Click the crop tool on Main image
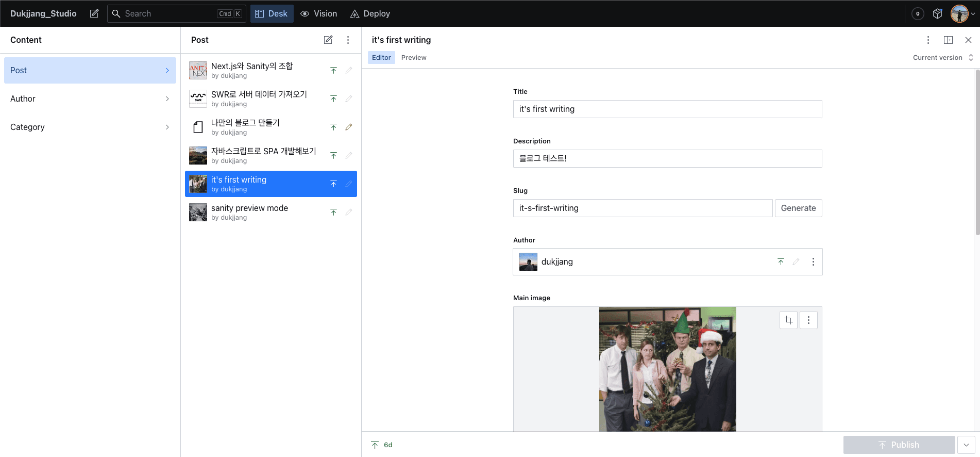Image resolution: width=980 pixels, height=457 pixels. [x=788, y=320]
